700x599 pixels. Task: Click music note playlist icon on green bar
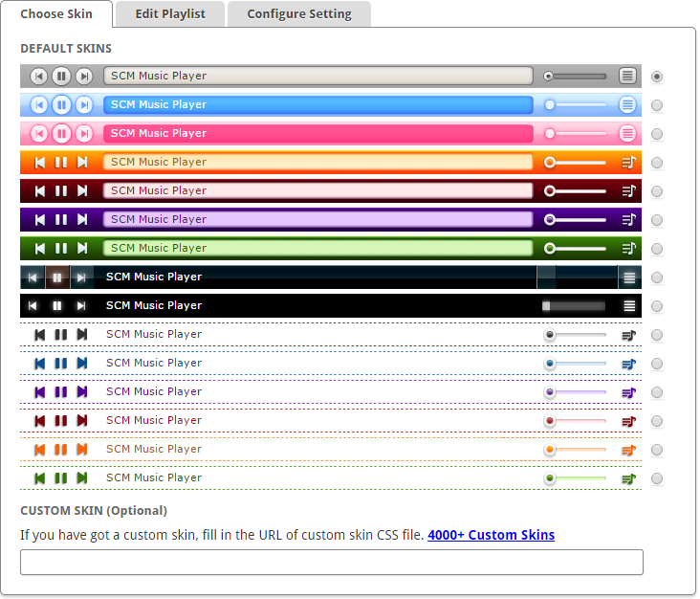[628, 249]
